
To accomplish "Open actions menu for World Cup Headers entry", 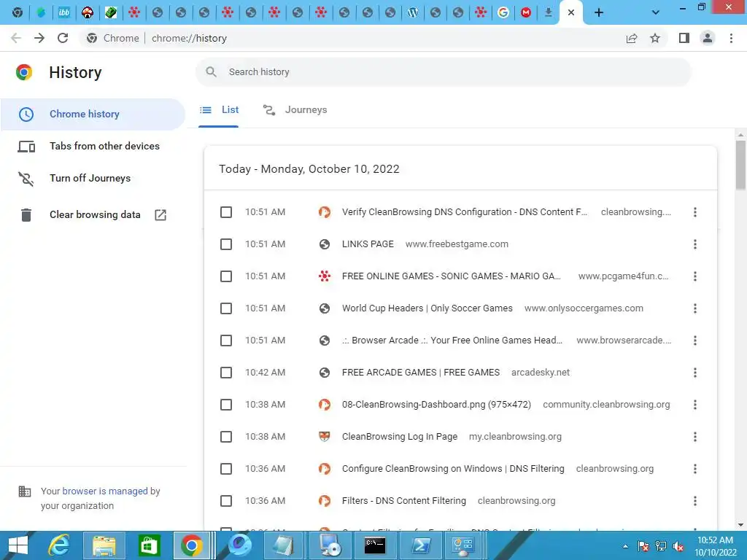I will 695,308.
